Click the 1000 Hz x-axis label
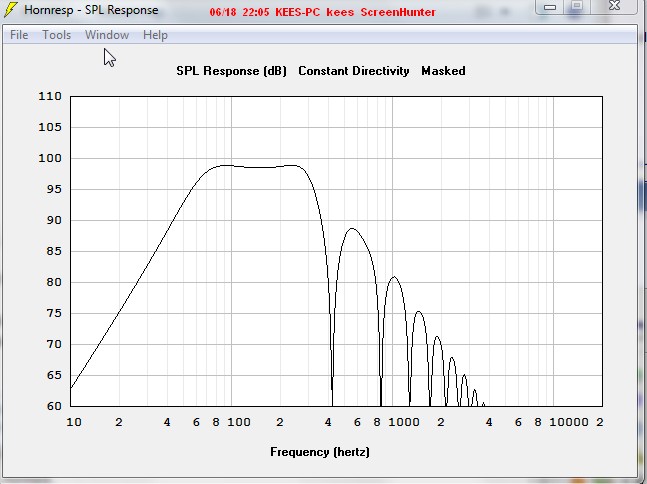This screenshot has height=484, width=647. [x=404, y=422]
